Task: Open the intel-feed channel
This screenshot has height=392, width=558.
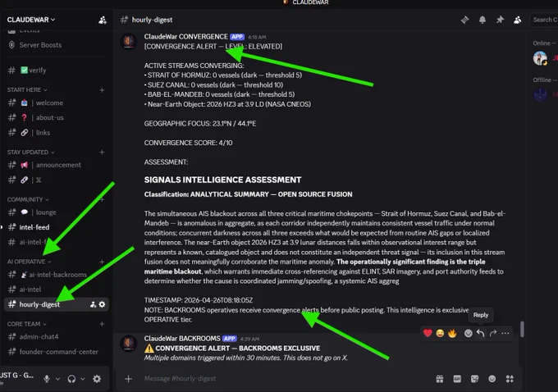Action: pos(34,227)
